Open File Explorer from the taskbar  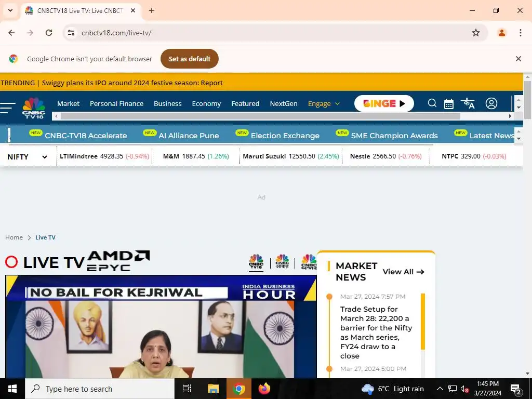(x=214, y=389)
